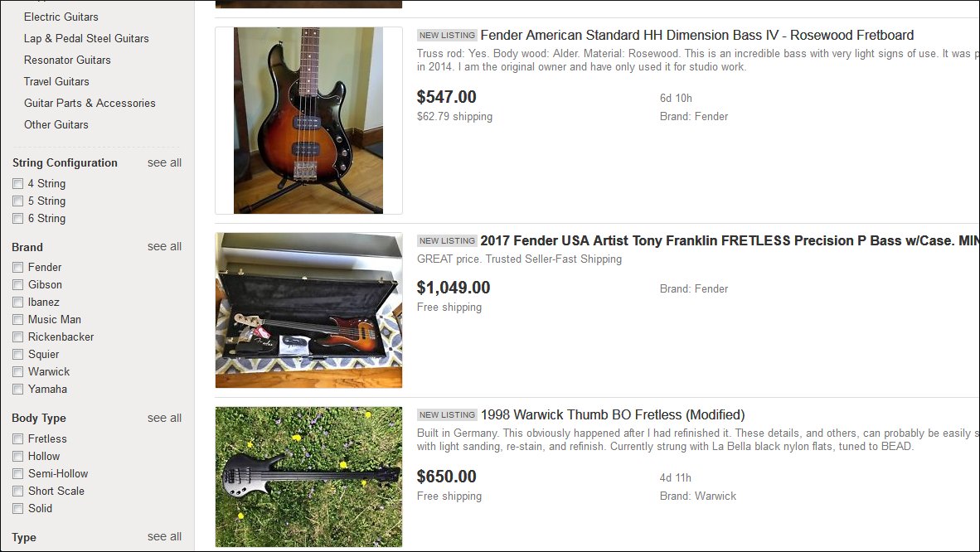Screen dimensions: 980x552
Task: Expand see all for String Configuration
Action: tap(164, 162)
